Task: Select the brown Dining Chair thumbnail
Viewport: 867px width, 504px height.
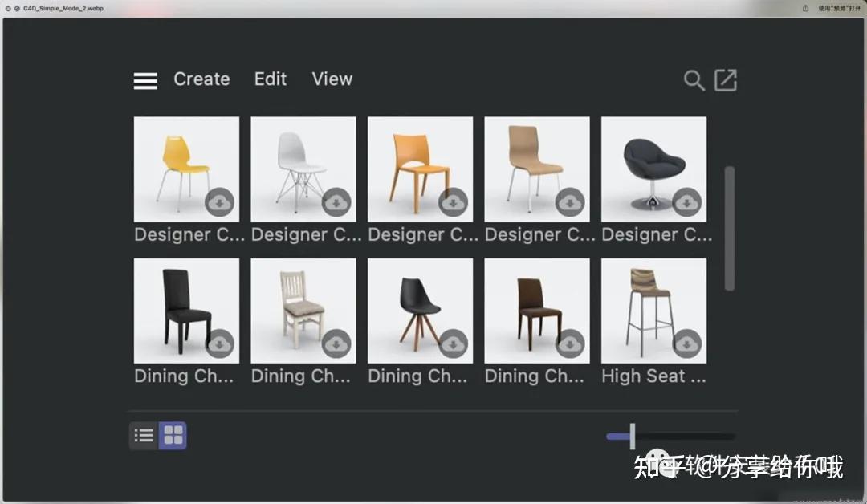Action: click(536, 309)
